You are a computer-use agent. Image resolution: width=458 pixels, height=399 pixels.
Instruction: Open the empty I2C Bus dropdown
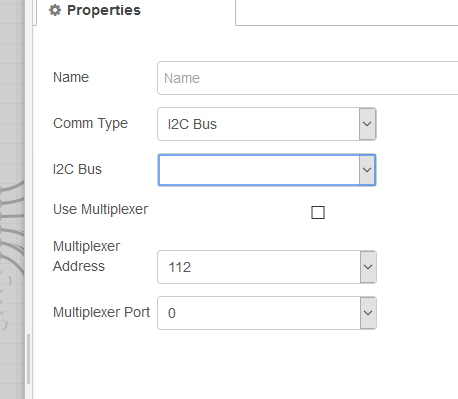click(267, 170)
